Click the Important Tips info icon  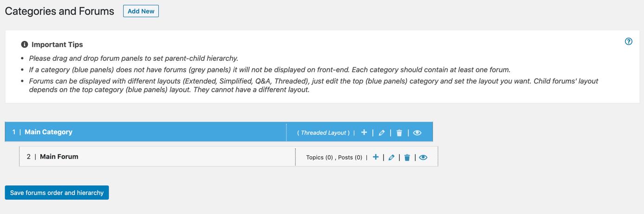coord(25,45)
